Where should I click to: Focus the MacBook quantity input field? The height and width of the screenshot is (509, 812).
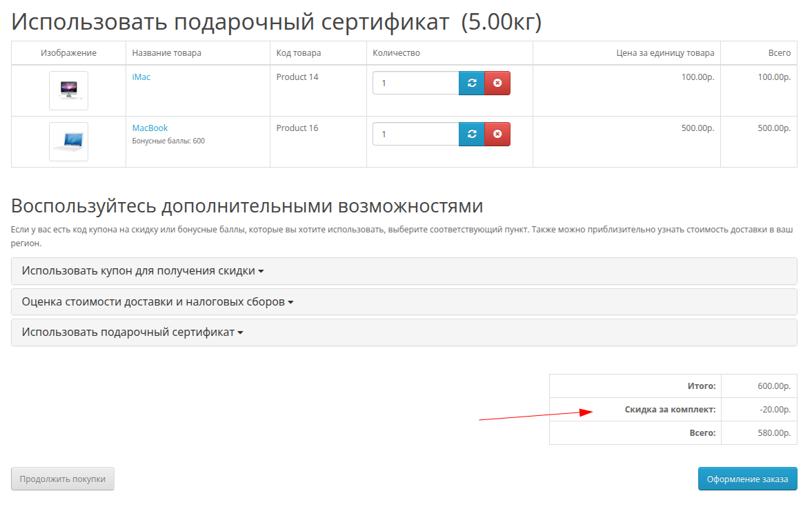click(x=415, y=134)
